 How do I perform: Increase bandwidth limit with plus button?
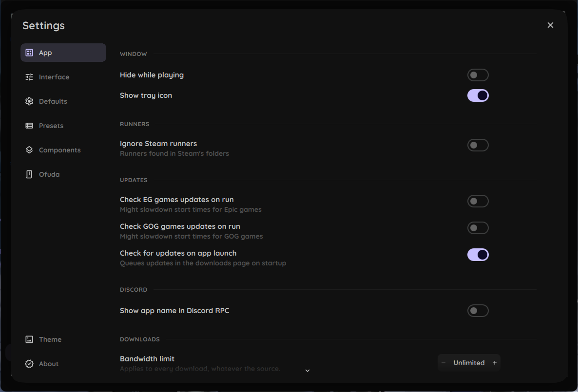[494, 363]
